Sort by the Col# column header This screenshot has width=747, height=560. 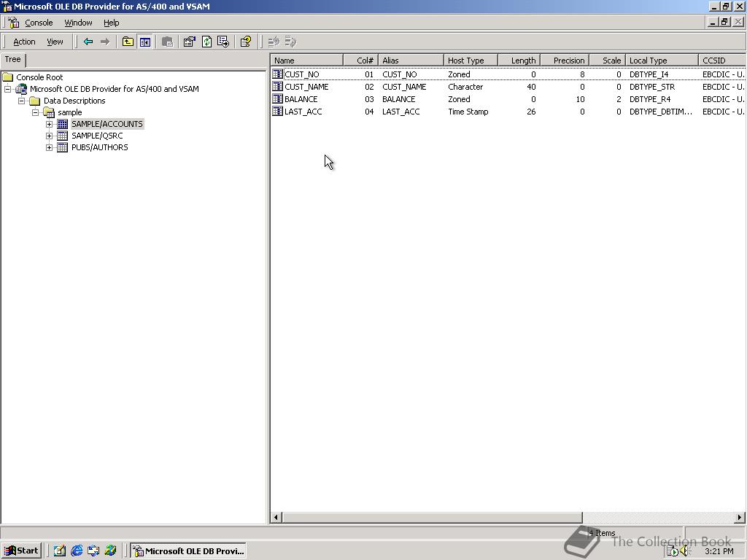(360, 61)
